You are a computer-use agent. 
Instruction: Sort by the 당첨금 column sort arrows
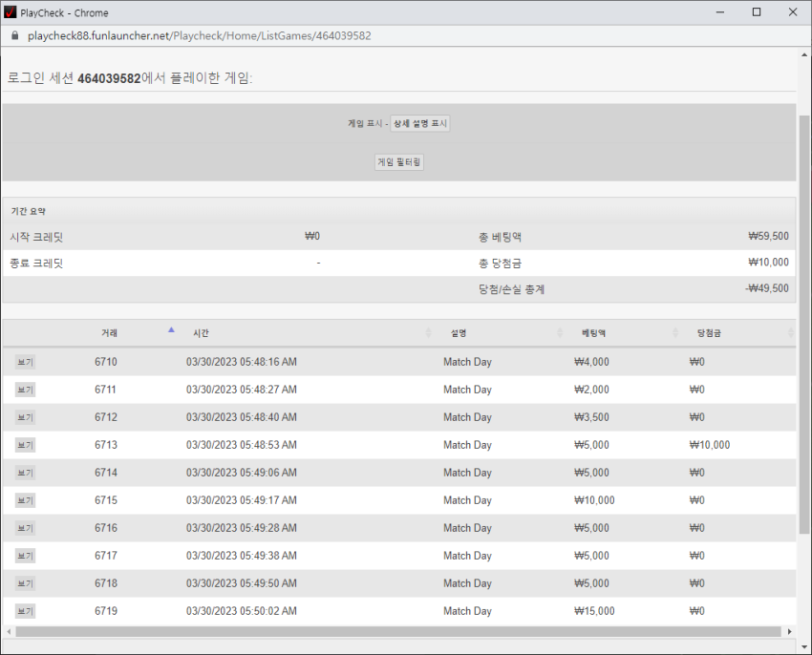(x=791, y=333)
